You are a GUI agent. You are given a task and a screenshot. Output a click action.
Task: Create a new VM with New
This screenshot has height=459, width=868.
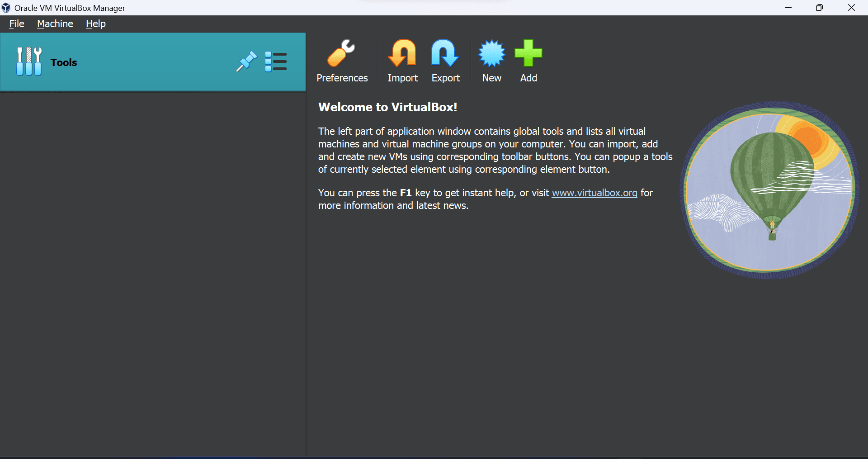pos(491,53)
